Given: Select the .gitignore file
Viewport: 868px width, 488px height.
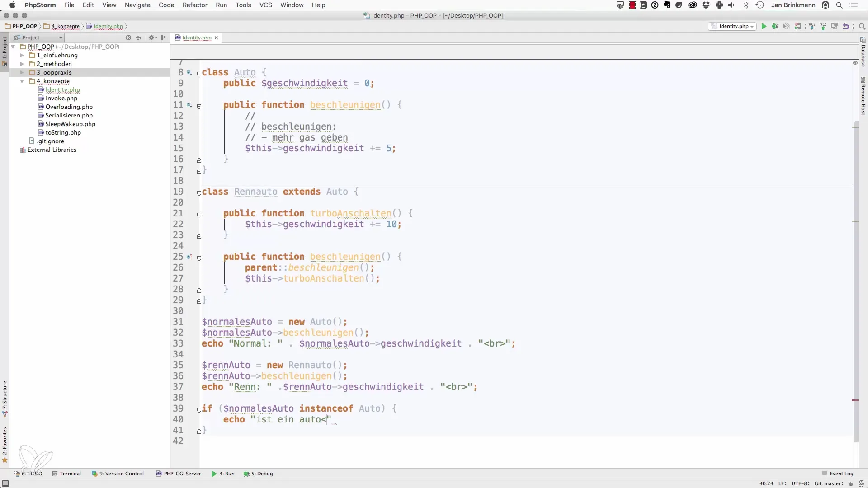Looking at the screenshot, I should 47,141.
